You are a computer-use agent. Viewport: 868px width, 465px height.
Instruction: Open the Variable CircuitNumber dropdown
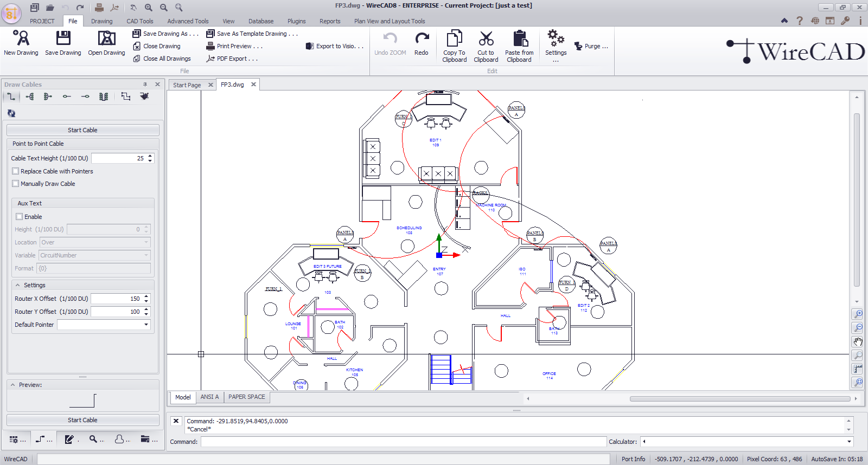click(146, 255)
